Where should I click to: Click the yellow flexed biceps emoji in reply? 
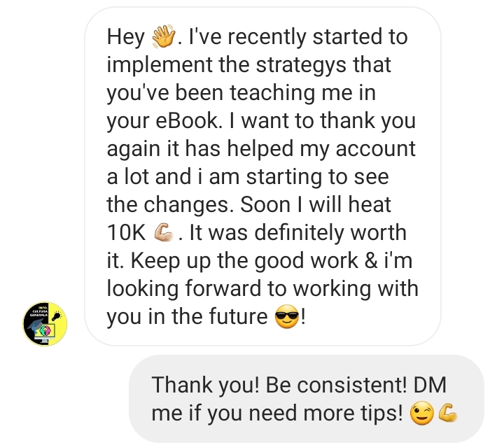coord(448,413)
